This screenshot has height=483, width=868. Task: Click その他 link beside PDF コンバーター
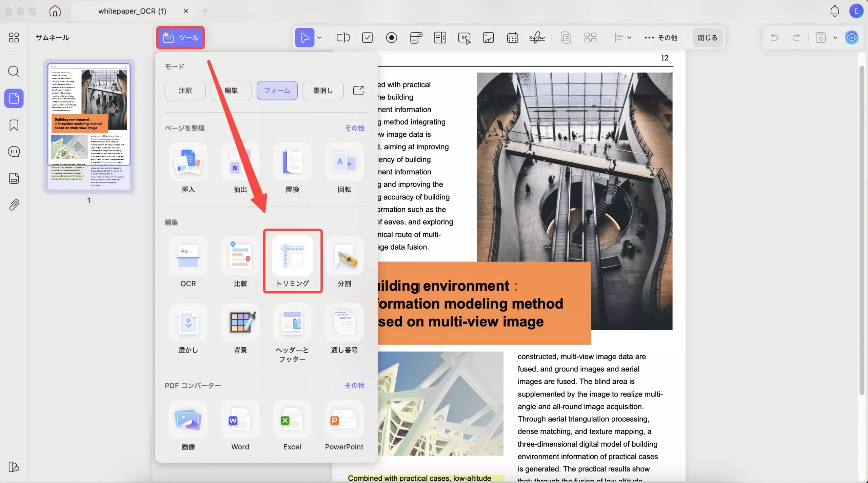point(354,385)
